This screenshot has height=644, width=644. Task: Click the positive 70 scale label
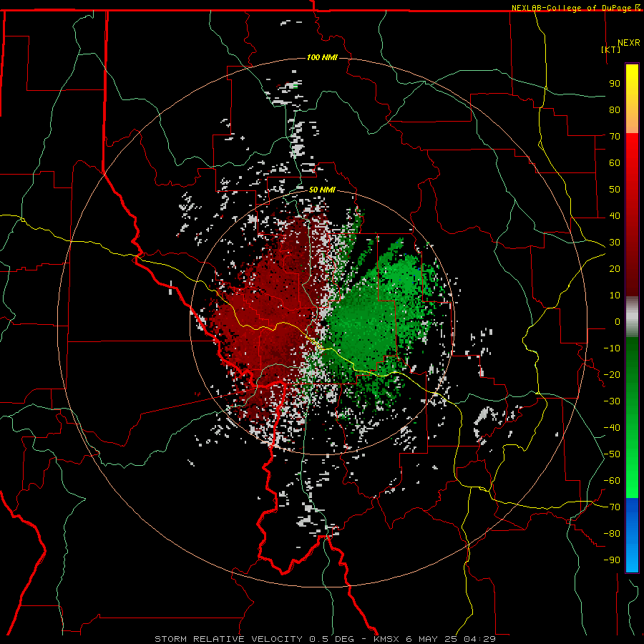pyautogui.click(x=615, y=137)
